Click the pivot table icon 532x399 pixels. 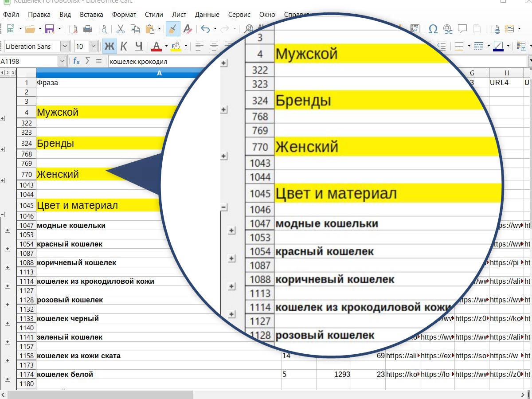pos(415,29)
